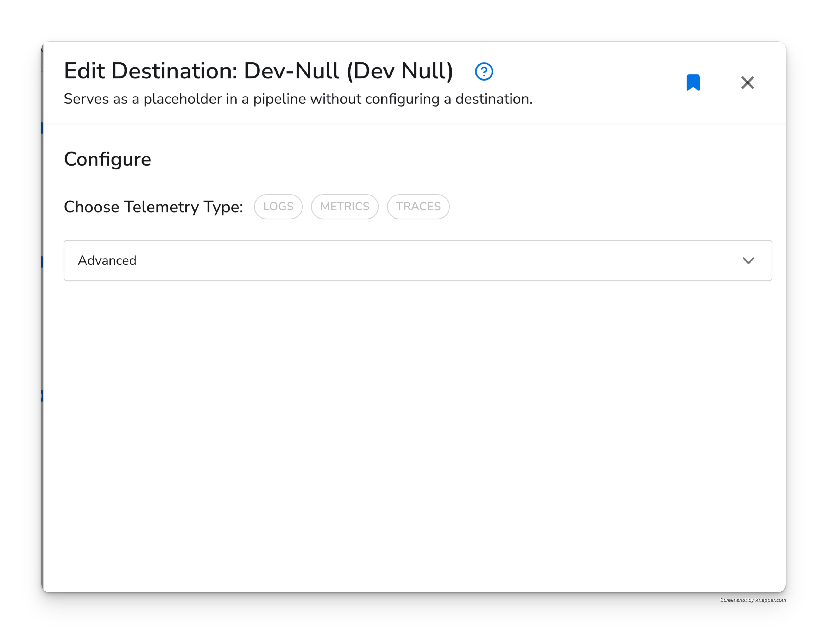Click the Dev-Null name in the title
The height and width of the screenshot is (644, 827).
click(x=292, y=71)
